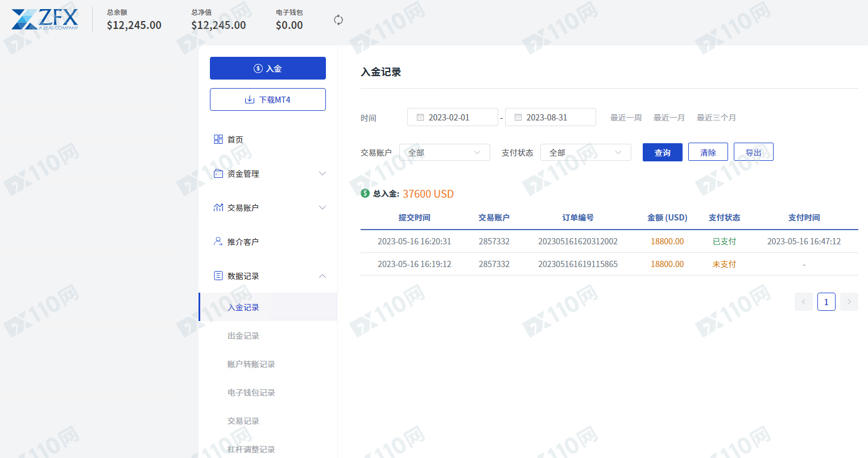Image resolution: width=868 pixels, height=458 pixels.
Task: Open the 交易账户 filter dropdown
Action: (444, 152)
